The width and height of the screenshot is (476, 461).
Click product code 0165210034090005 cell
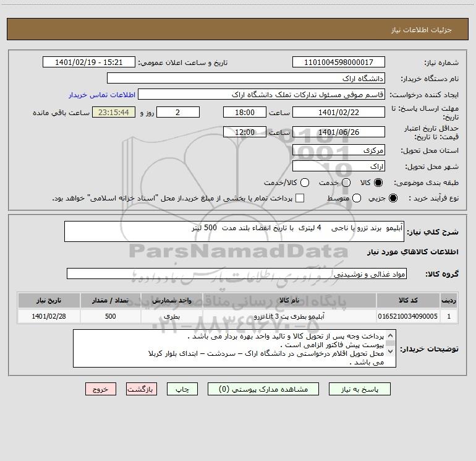tap(408, 316)
